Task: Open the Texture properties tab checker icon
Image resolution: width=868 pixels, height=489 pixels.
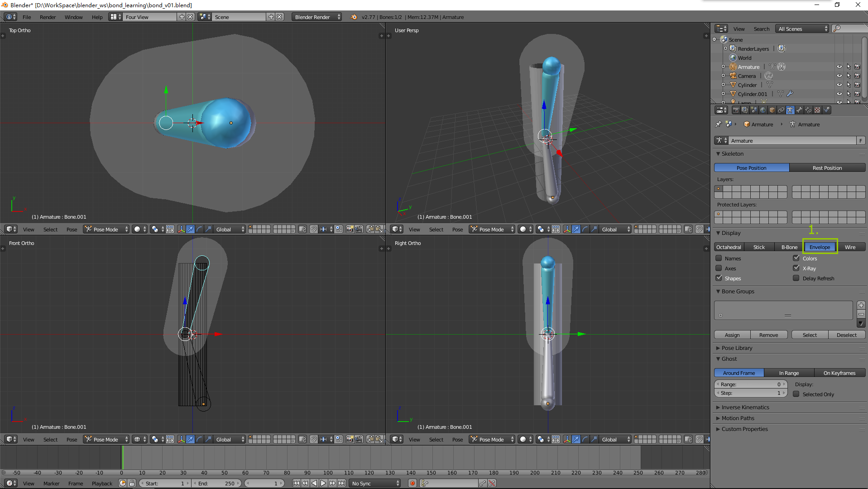Action: pyautogui.click(x=817, y=110)
